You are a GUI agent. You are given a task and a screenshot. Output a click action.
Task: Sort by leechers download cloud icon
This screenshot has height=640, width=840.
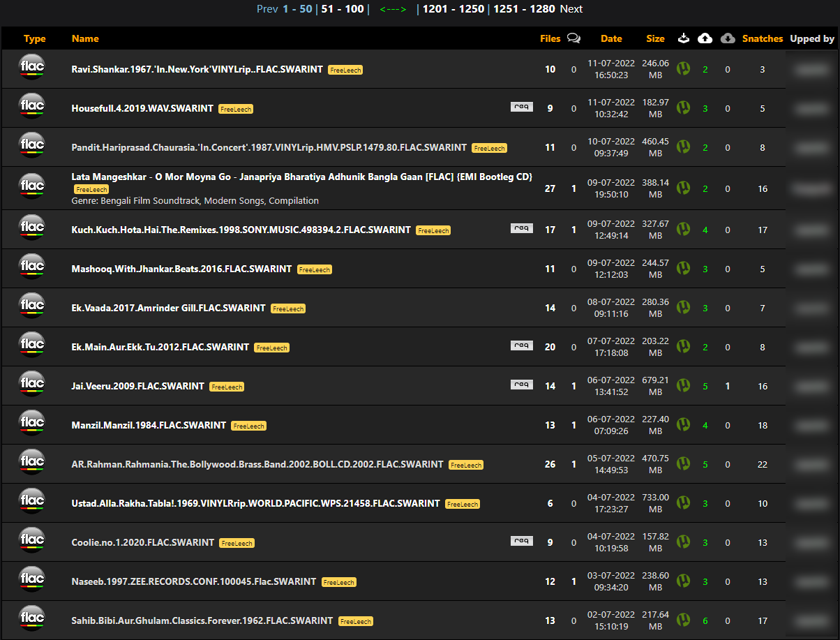[728, 38]
